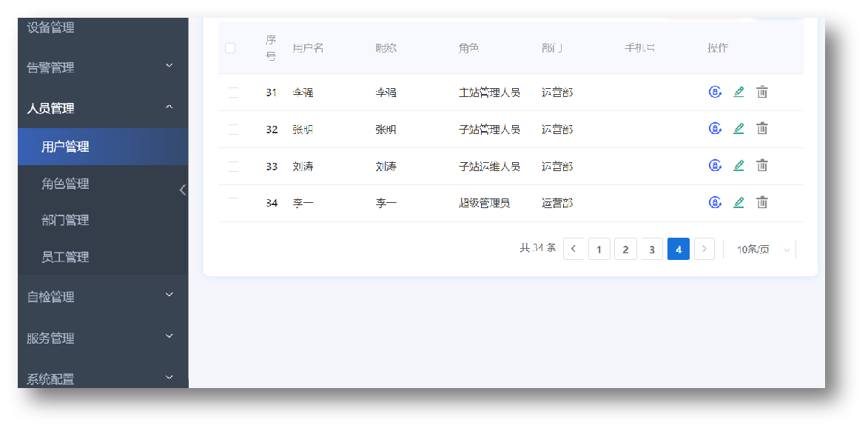Edit row 33 using pencil icon
Viewport: 868px width, 431px height.
click(x=739, y=166)
